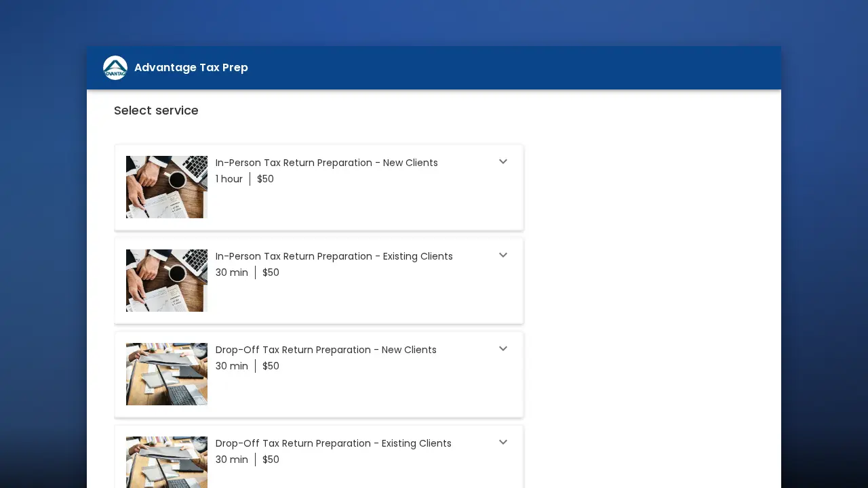
Task: Click 30 min duration of In-Person Existing Clients
Action: click(232, 272)
